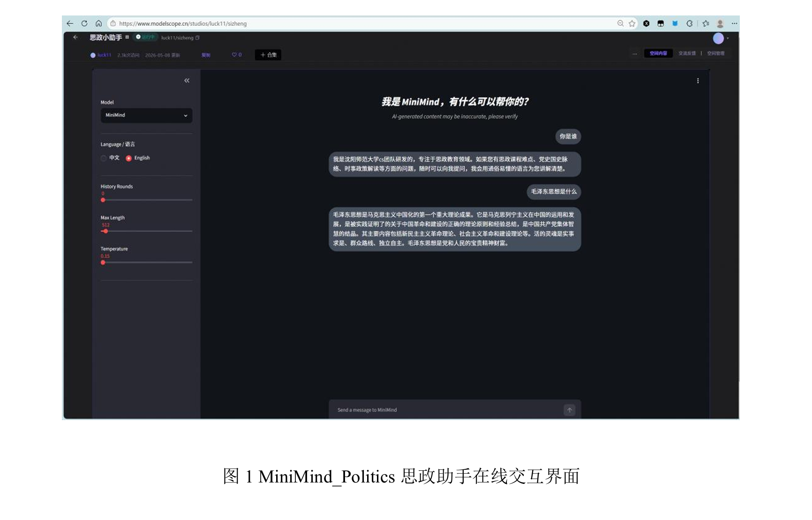Click the send arrow button
The width and height of the screenshot is (812, 520).
pos(570,410)
